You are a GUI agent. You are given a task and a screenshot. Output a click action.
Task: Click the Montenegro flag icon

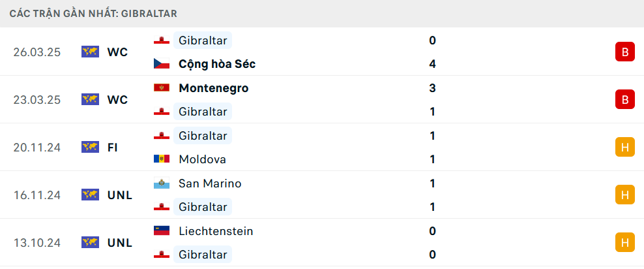click(x=162, y=88)
